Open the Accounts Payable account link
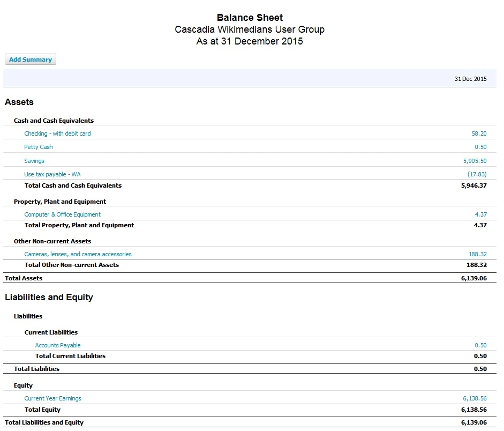The height and width of the screenshot is (431, 504). pos(58,345)
